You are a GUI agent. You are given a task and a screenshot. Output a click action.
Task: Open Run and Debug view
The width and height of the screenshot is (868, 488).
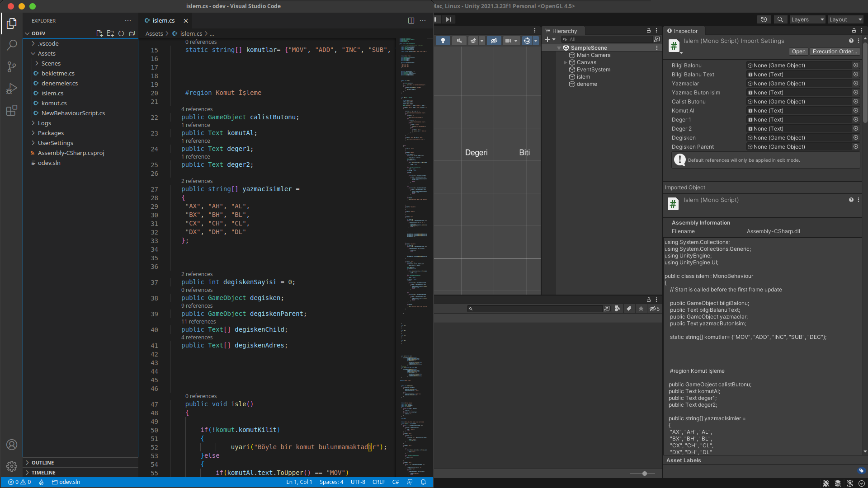tap(12, 89)
